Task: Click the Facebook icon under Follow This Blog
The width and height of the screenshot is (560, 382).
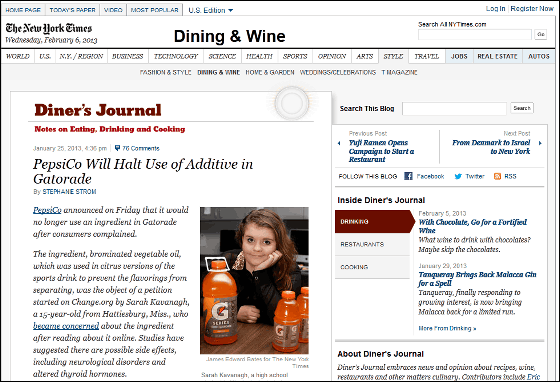Action: tap(408, 176)
